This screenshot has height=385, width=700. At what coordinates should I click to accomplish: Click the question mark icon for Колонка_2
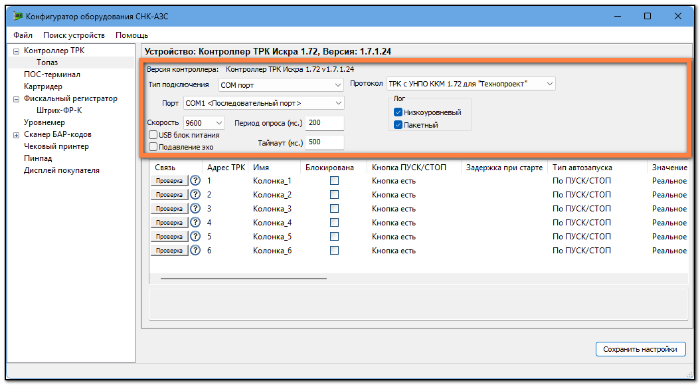coord(195,194)
